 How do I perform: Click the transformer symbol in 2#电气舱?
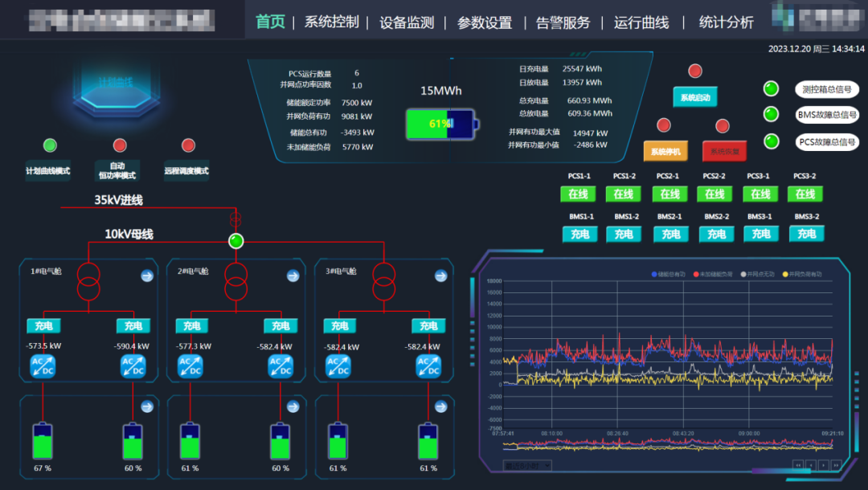(235, 280)
